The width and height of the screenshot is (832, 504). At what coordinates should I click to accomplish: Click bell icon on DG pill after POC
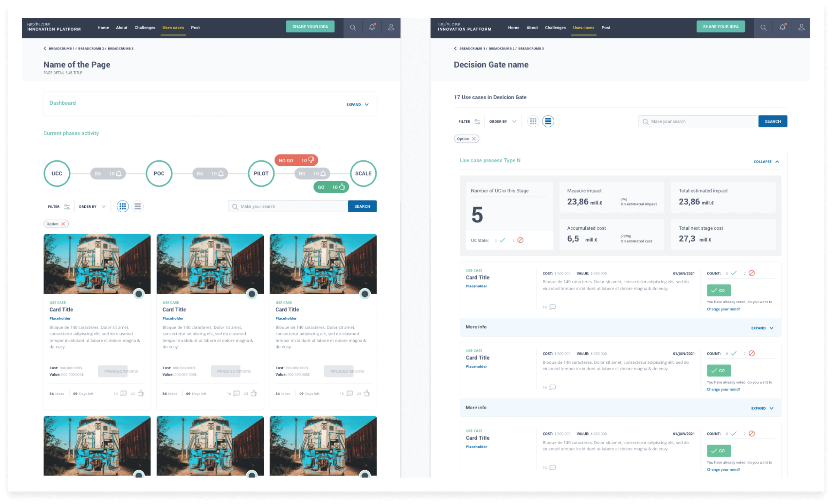(x=221, y=173)
